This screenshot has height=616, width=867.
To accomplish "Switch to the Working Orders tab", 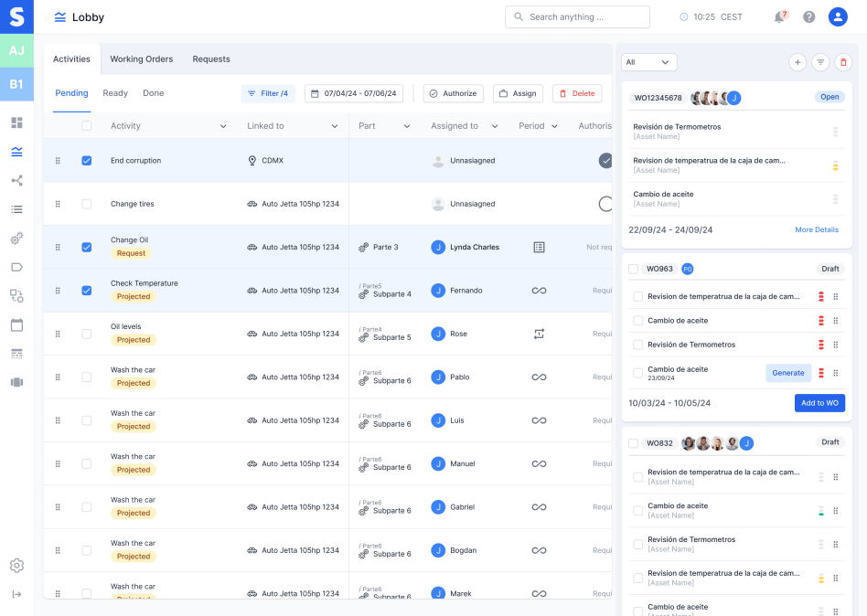I will pos(141,59).
